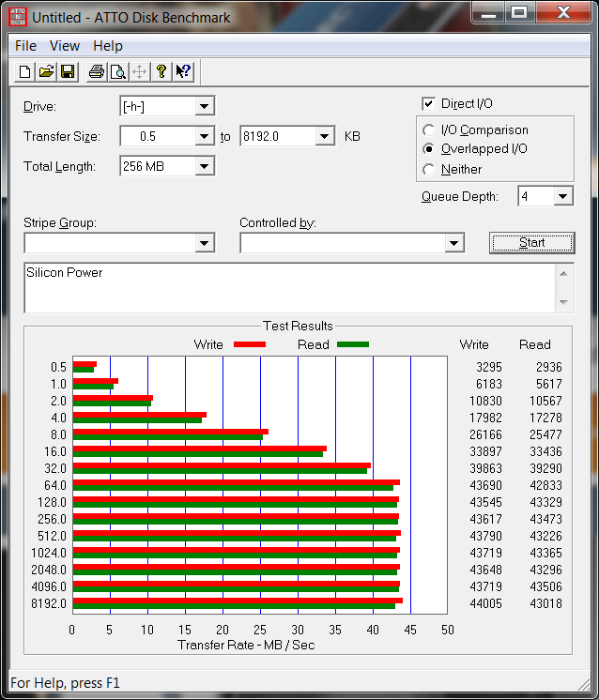Open the Help menu
Screen dimensions: 599x700
108,45
